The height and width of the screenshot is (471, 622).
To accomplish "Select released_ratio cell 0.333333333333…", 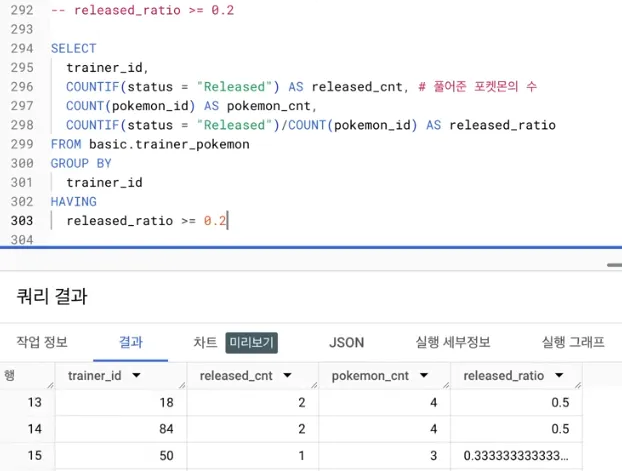I will click(x=516, y=456).
